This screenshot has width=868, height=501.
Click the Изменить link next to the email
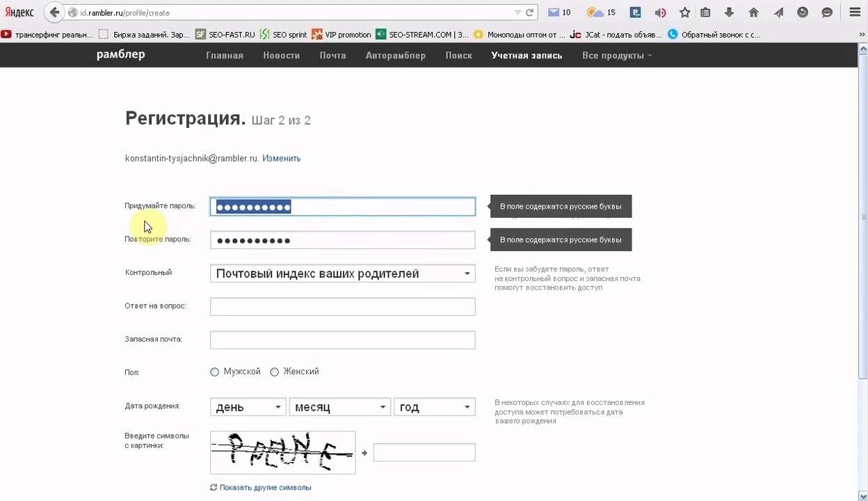pos(282,158)
